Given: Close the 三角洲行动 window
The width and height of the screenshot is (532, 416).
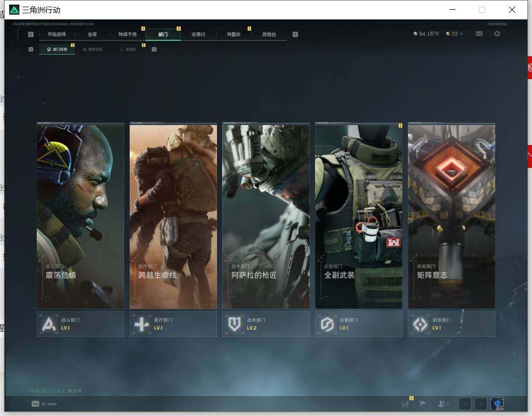Looking at the screenshot, I should (x=512, y=10).
